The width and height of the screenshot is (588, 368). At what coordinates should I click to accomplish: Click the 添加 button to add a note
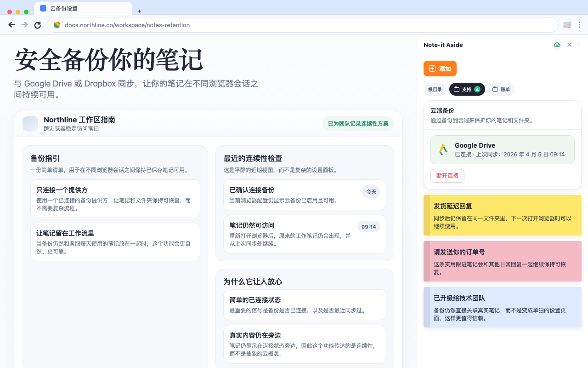click(440, 68)
